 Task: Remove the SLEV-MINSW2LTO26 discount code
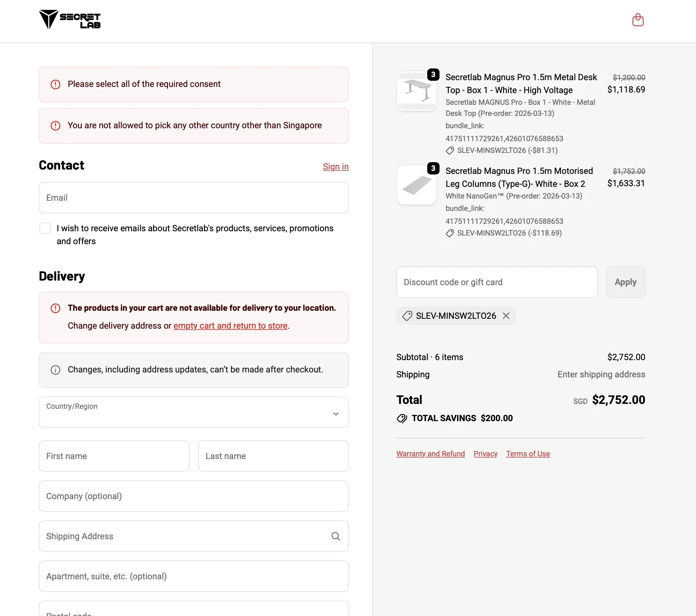point(506,316)
